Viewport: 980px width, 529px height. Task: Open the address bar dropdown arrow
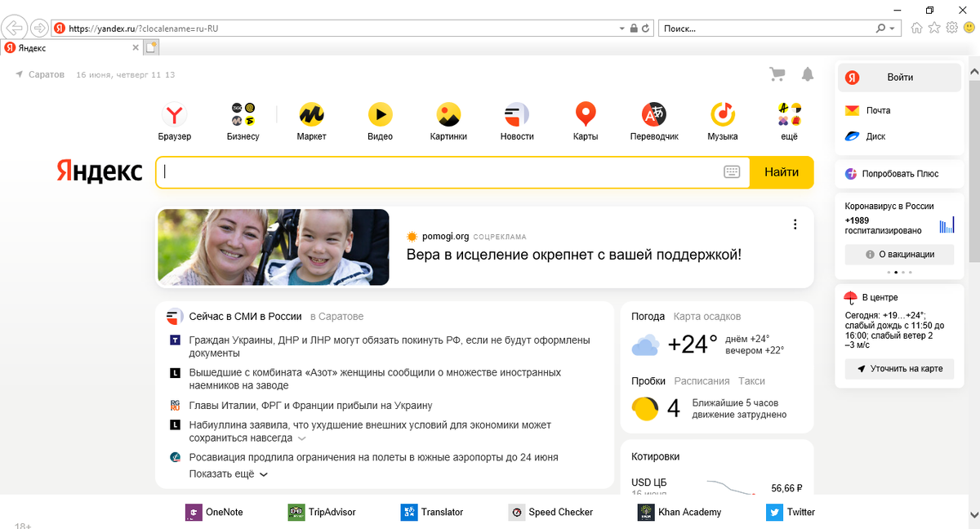(x=621, y=27)
